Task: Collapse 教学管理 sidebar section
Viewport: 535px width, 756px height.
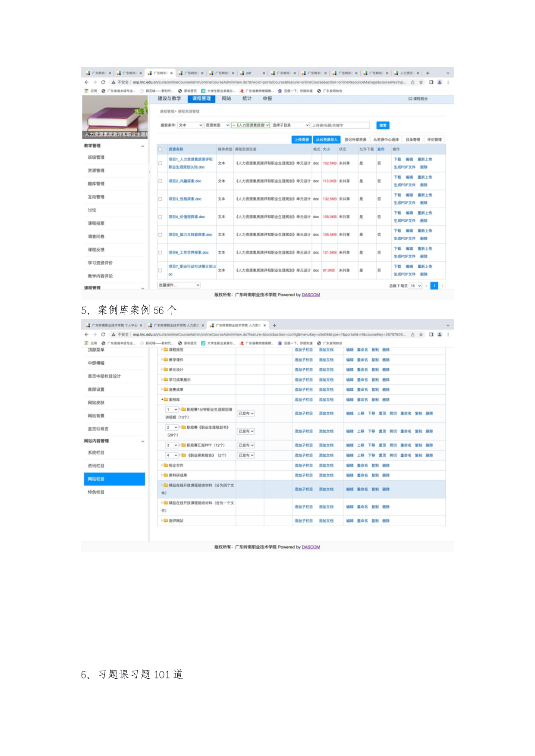Action: pyautogui.click(x=143, y=146)
